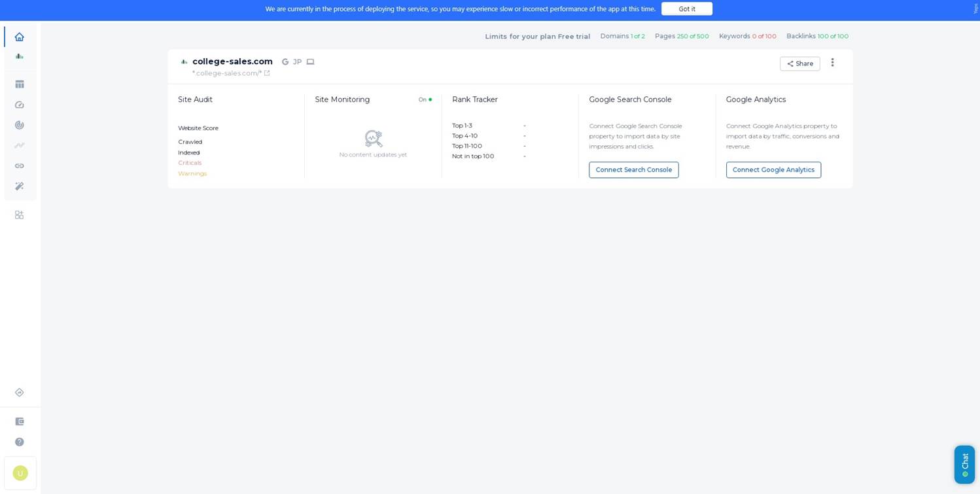Click the Google Analytics heading

click(756, 99)
